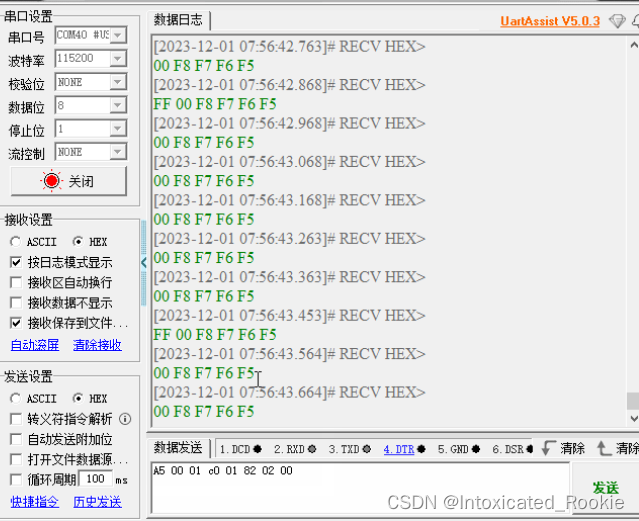Click the green 发送 button

pyautogui.click(x=606, y=488)
